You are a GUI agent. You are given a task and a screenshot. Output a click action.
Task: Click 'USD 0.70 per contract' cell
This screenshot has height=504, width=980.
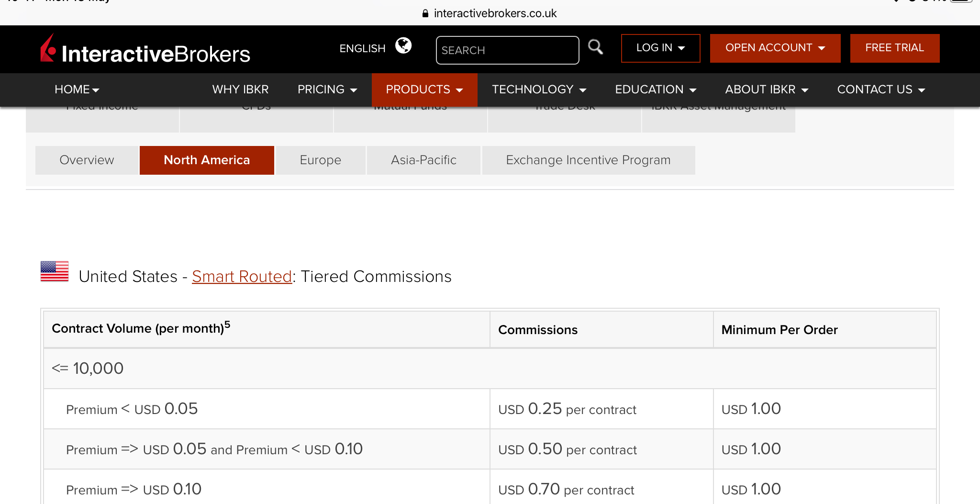click(601, 487)
